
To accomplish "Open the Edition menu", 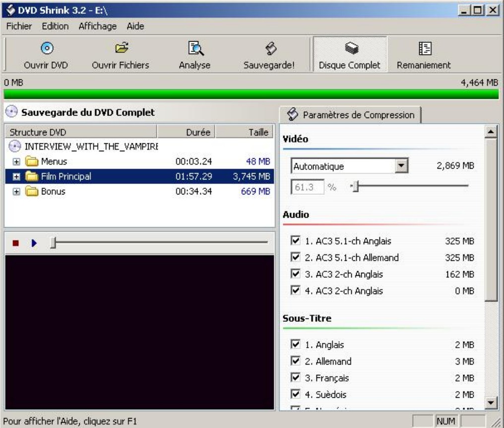I will (55, 26).
